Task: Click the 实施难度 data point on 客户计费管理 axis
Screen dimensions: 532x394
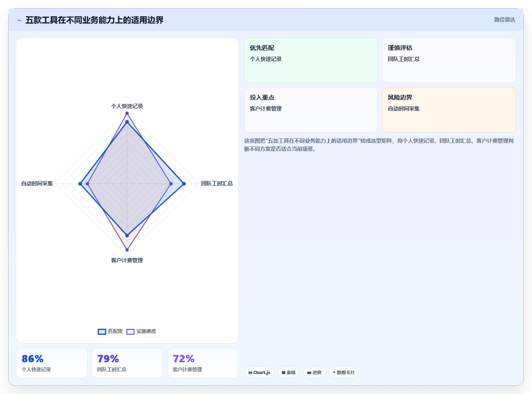Action: [127, 250]
